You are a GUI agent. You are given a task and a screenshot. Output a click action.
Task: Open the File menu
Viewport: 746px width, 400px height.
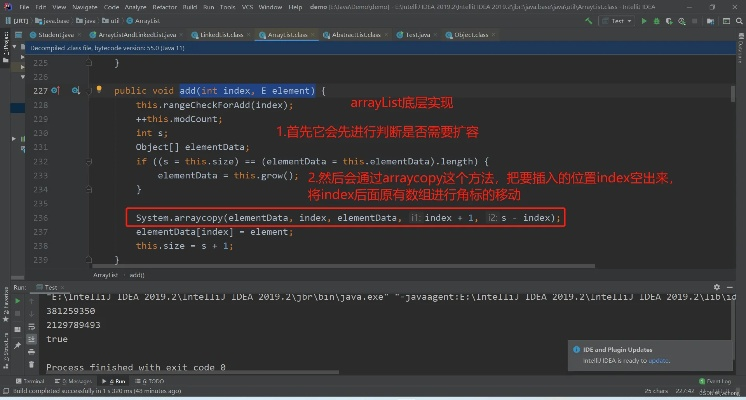coord(24,7)
